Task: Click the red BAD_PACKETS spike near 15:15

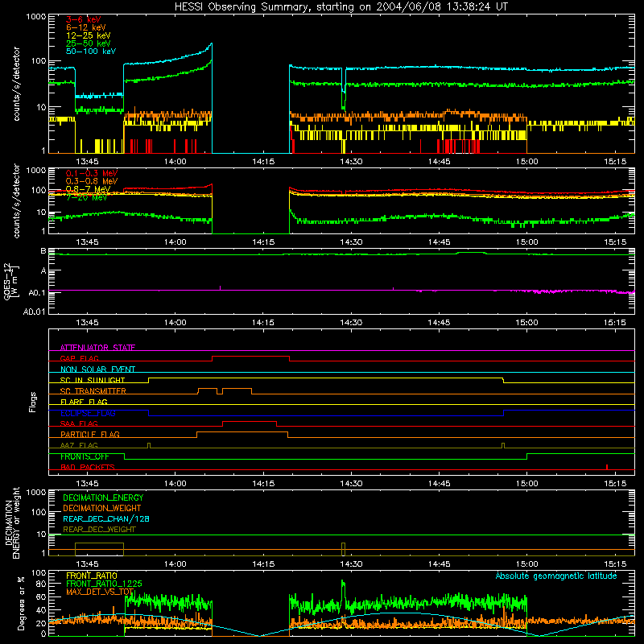Action: point(607,467)
